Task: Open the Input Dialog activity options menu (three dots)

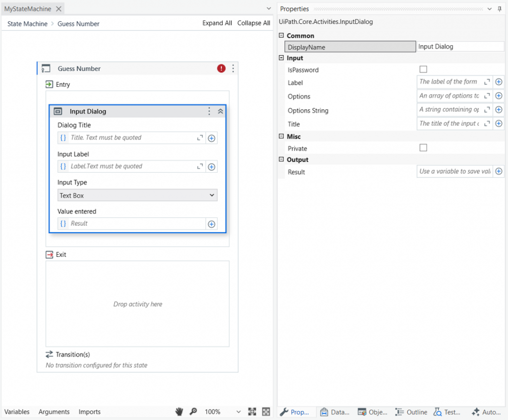Action: (x=209, y=111)
